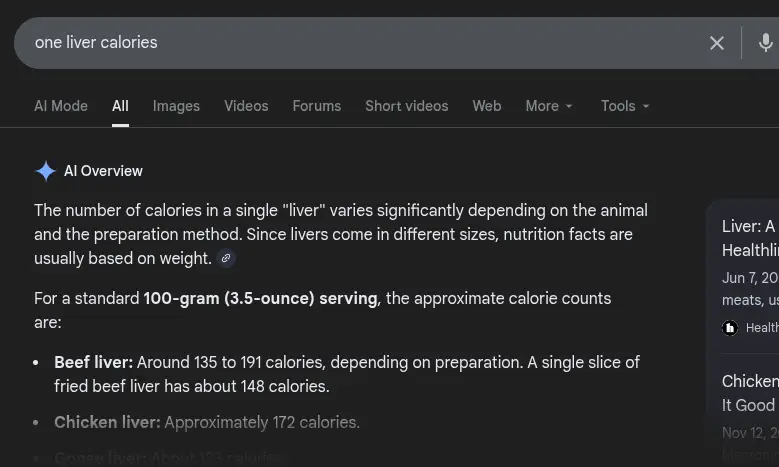779x467 pixels.
Task: Click the AI Overview sparkle icon
Action: pyautogui.click(x=46, y=171)
